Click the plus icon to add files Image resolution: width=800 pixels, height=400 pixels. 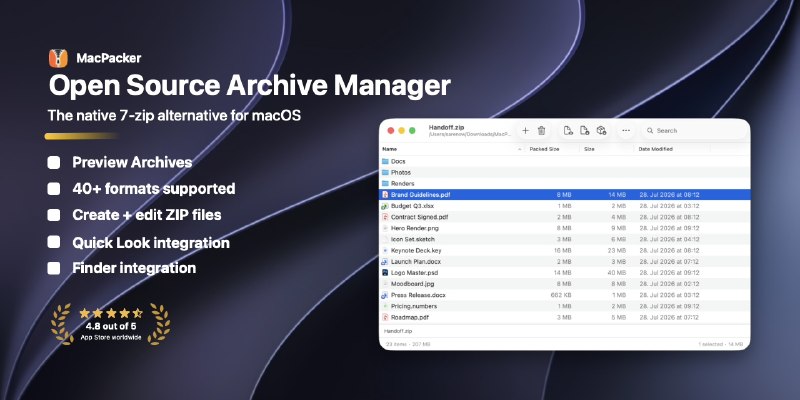(526, 131)
